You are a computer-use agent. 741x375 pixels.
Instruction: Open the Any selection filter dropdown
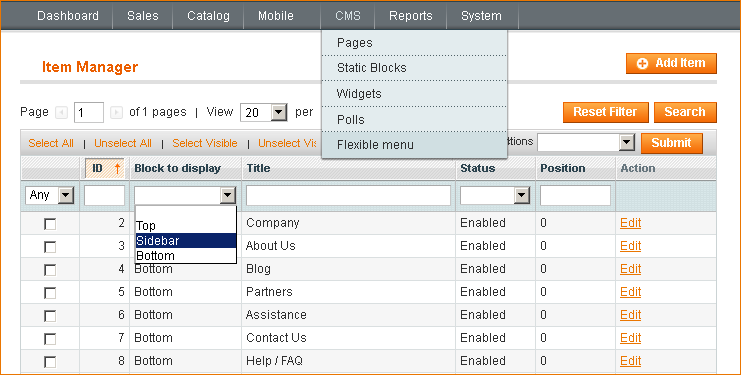(x=50, y=195)
